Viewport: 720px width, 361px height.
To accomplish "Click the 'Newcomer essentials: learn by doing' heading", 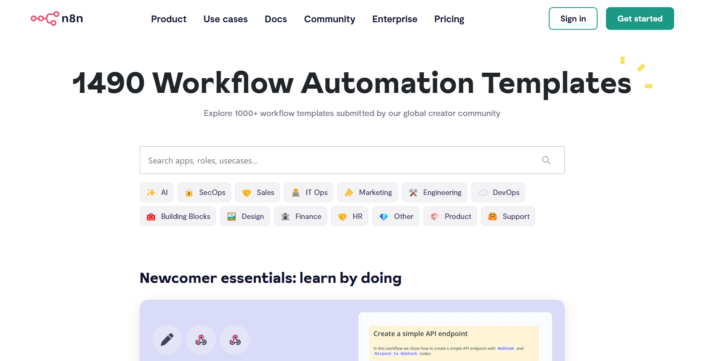I will coord(270,278).
